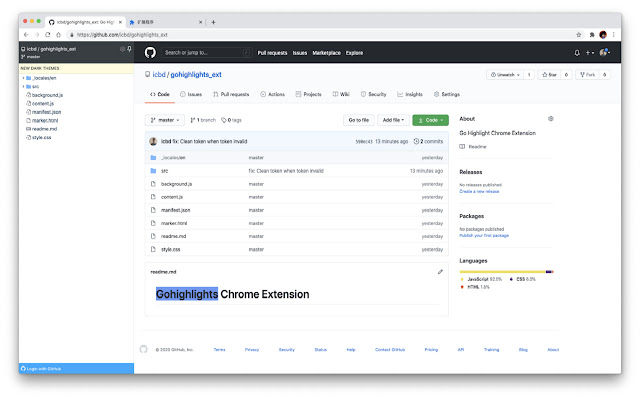Expand the src folder in Octotree sidebar
Screen dimensions: 640x400
pyautogui.click(x=23, y=87)
